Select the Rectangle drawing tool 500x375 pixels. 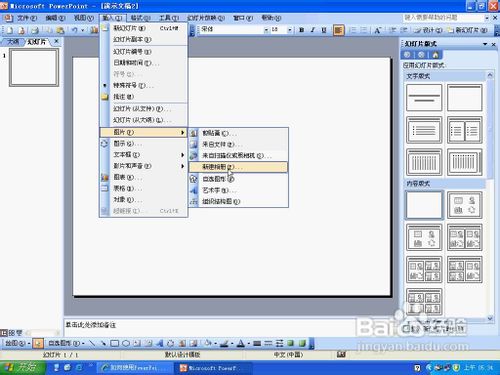tap(115, 343)
